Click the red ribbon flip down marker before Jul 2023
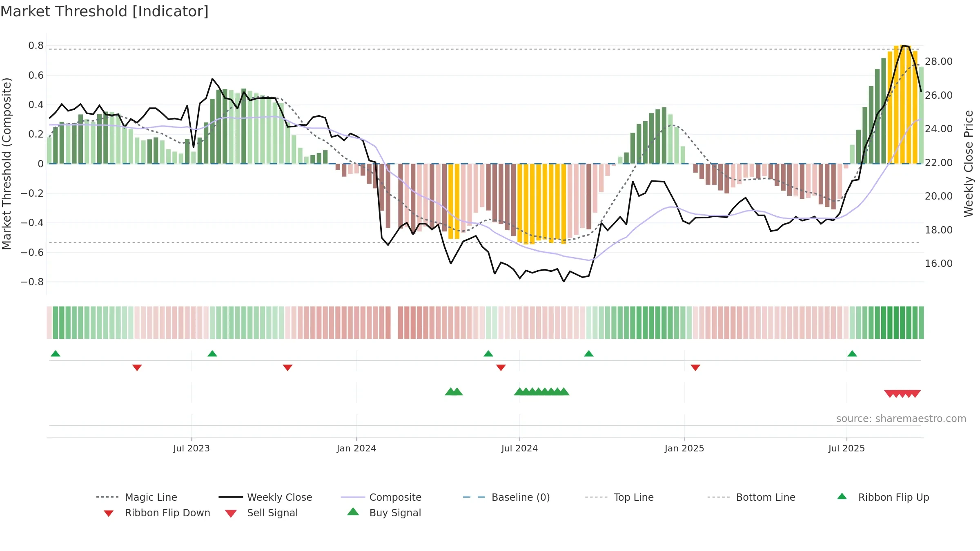980x551 pixels. coord(137,368)
